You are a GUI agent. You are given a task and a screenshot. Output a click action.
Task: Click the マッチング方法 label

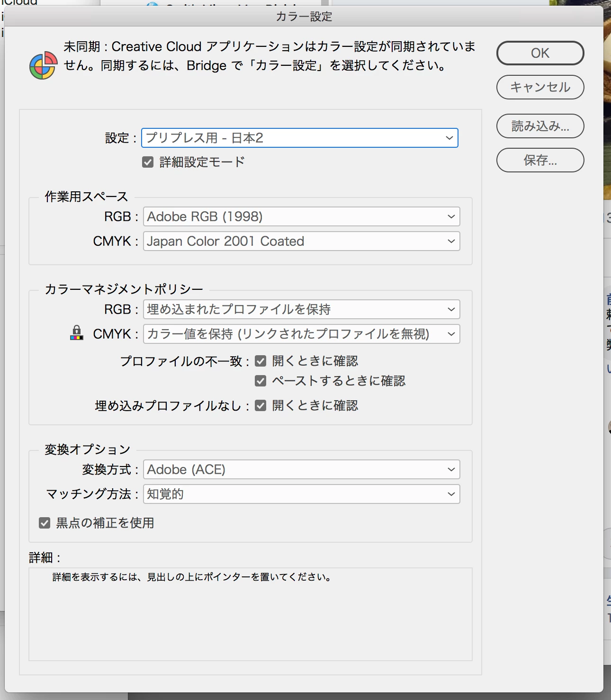coord(92,494)
